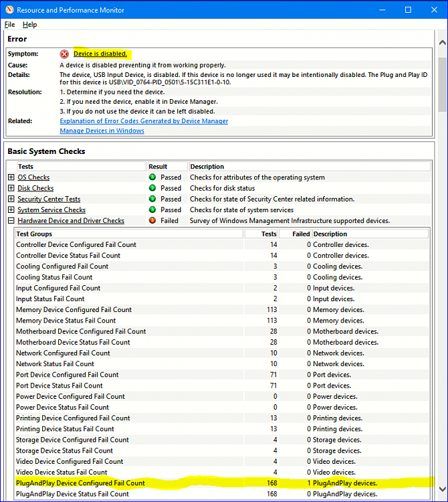This screenshot has width=448, height=502.
Task: Open the Disk Checks link
Action: click(35, 188)
